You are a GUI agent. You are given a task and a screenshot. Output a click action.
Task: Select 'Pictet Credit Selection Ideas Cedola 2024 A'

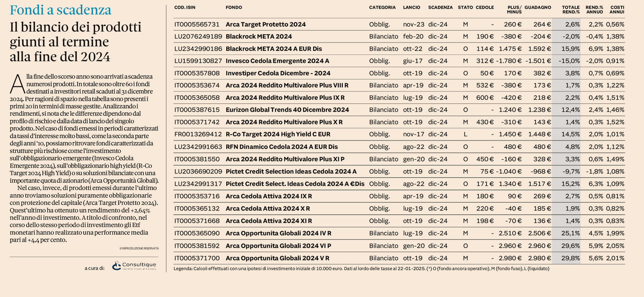click(x=291, y=172)
